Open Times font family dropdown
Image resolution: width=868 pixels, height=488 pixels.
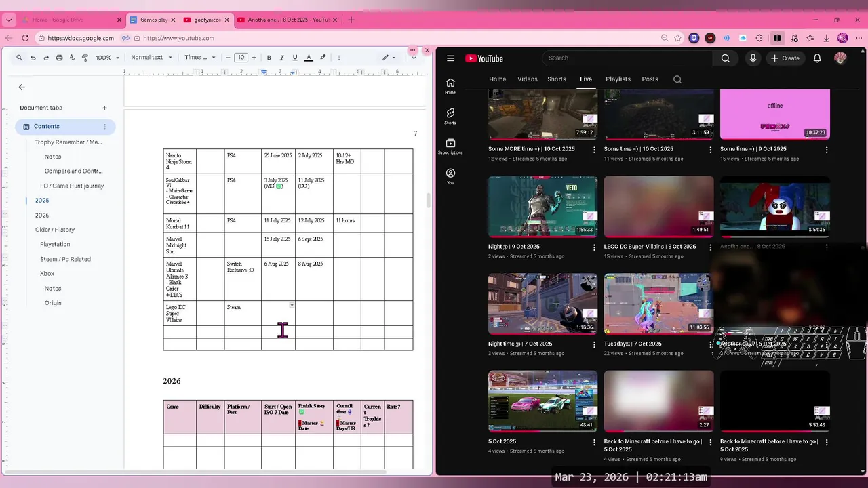click(200, 58)
